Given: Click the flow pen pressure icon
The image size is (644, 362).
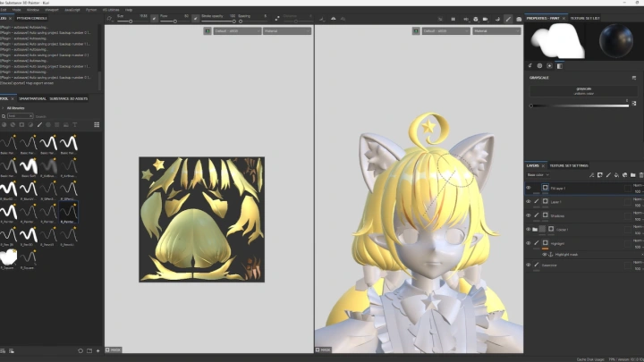Looking at the screenshot, I should point(195,18).
